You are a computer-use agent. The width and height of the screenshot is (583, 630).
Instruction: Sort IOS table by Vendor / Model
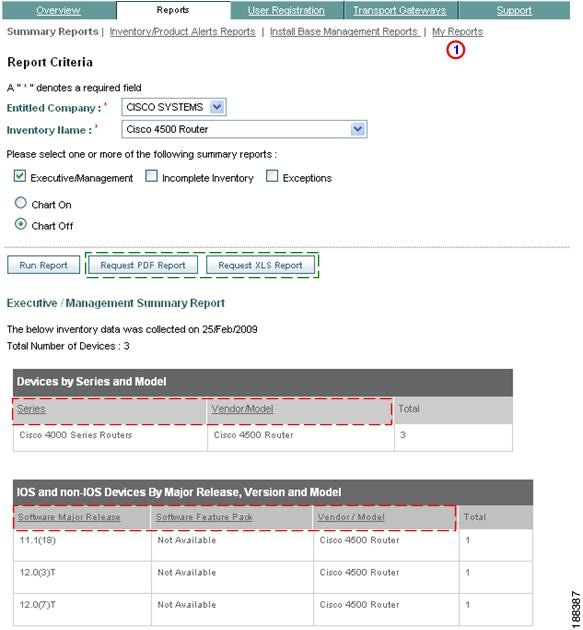pyautogui.click(x=351, y=517)
